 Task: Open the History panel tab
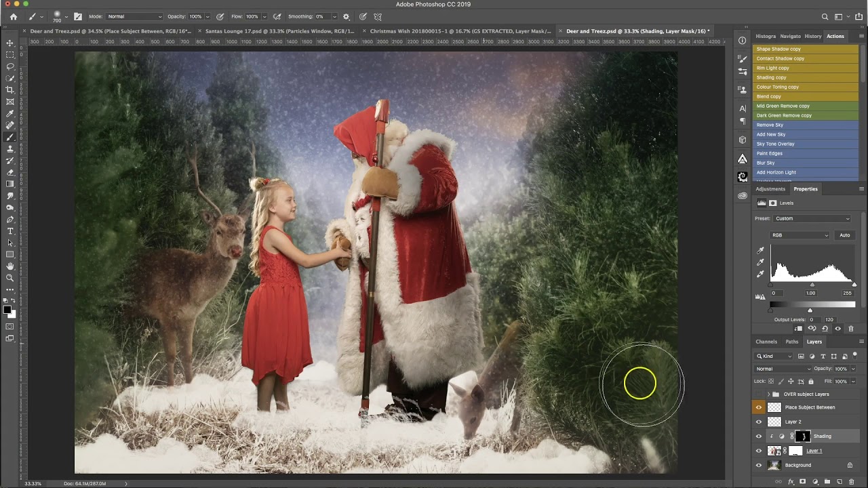[x=813, y=36]
